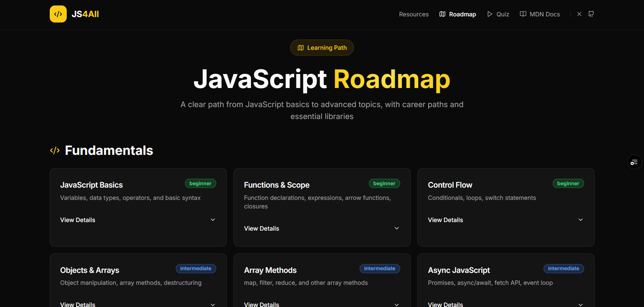This screenshot has height=307, width=644.
Task: Open the X (Twitter) icon link
Action: pyautogui.click(x=579, y=14)
